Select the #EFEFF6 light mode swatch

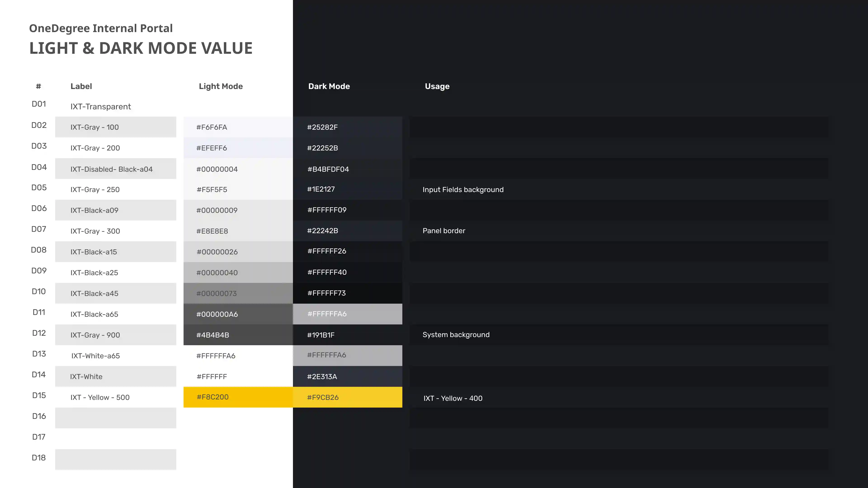pyautogui.click(x=238, y=148)
